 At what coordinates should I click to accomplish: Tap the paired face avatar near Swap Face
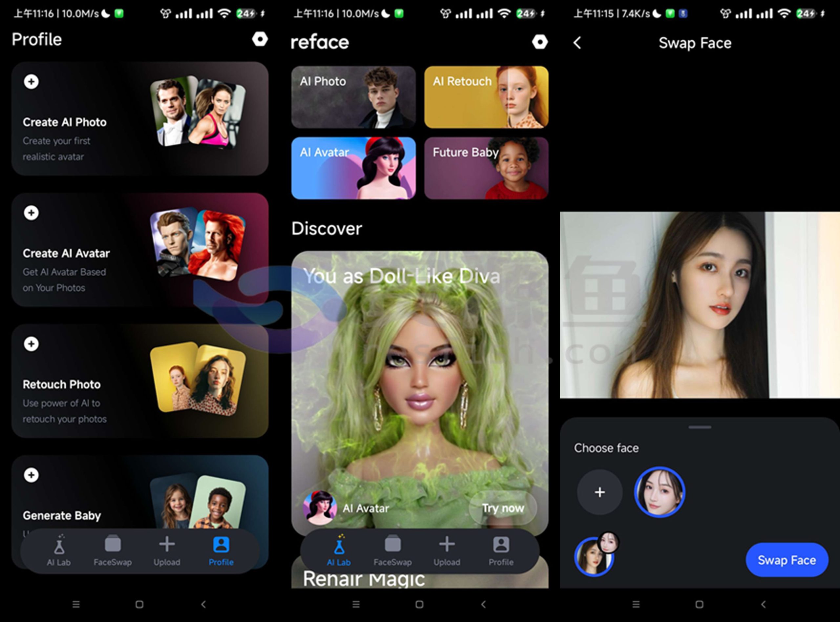[x=597, y=554]
